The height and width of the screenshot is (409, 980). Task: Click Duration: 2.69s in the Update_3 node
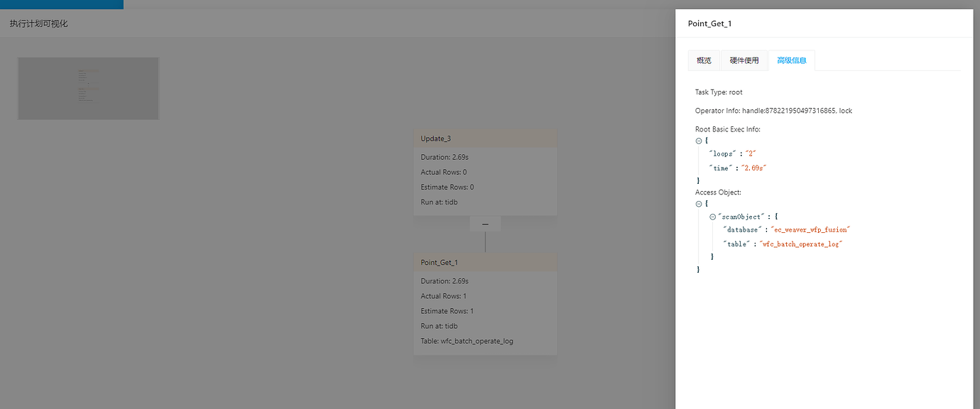(445, 157)
